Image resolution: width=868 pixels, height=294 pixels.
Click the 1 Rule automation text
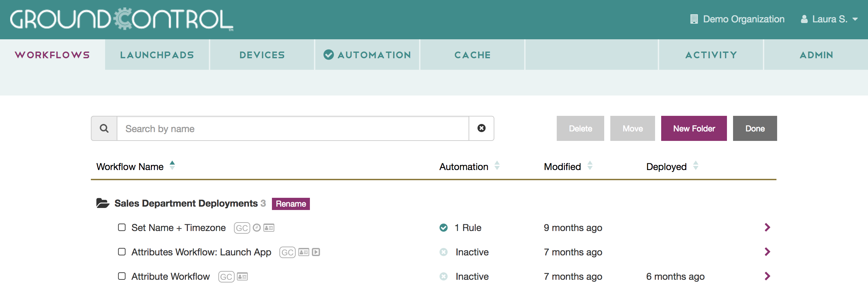(x=468, y=228)
